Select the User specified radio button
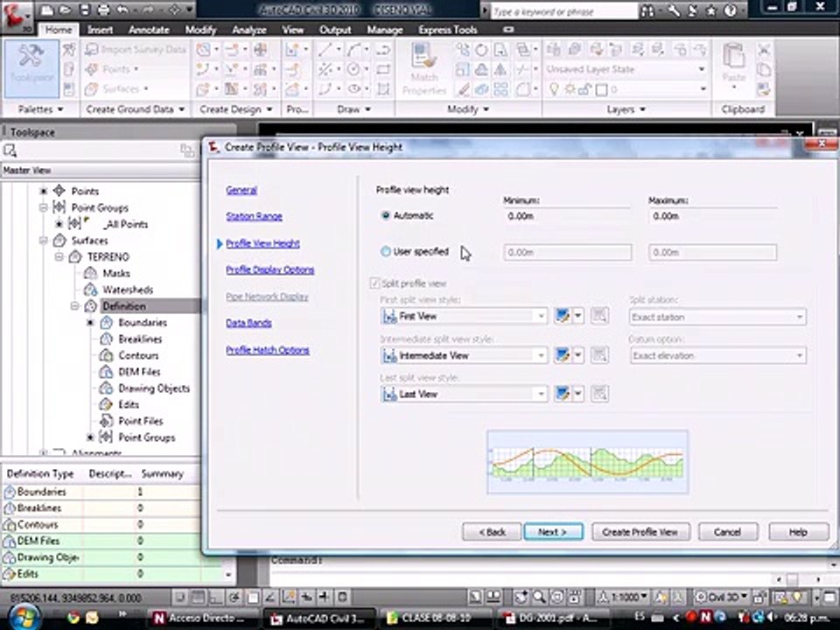 point(385,251)
